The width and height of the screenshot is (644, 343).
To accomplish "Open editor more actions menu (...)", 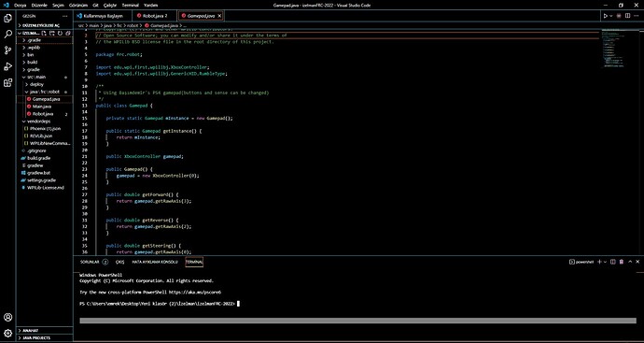I will click(x=637, y=16).
